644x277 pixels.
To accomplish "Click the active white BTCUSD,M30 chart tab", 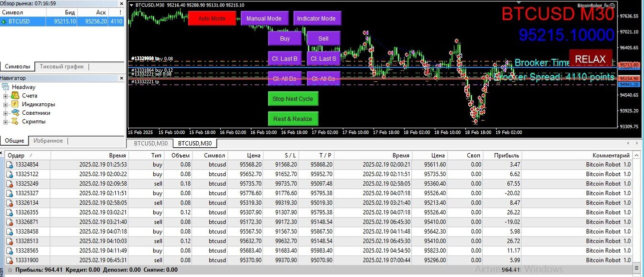I will (x=195, y=143).
